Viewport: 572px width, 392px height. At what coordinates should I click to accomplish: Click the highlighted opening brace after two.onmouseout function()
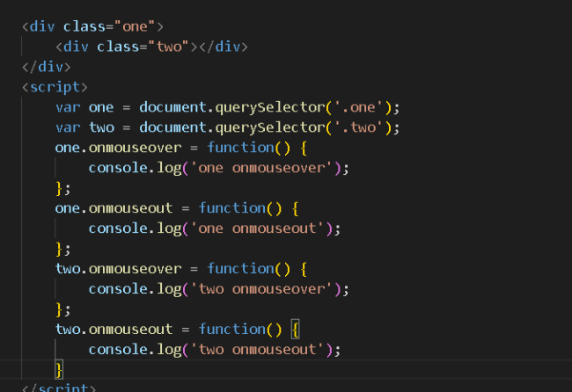(x=295, y=330)
